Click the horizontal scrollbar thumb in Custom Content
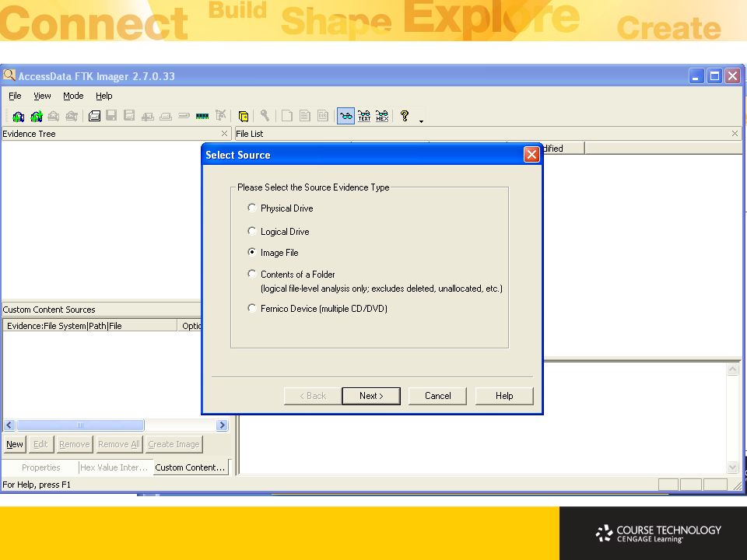747x560 pixels. [80, 425]
